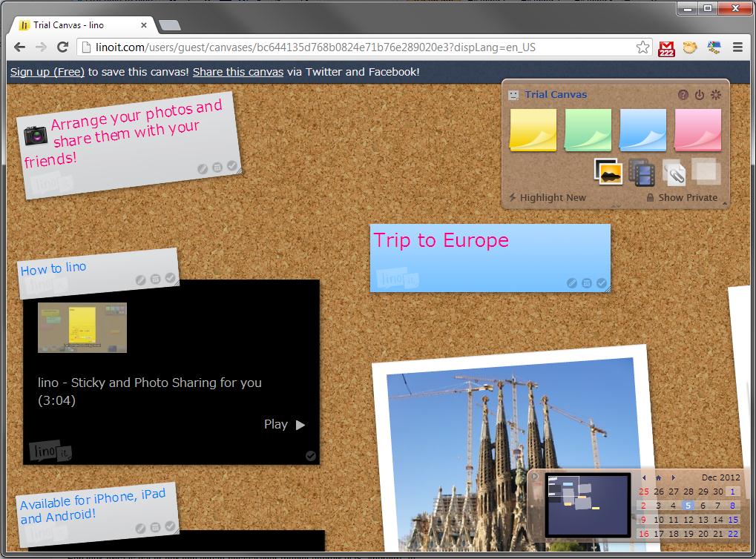Click the calendar home icon
The height and width of the screenshot is (559, 756).
[x=658, y=478]
